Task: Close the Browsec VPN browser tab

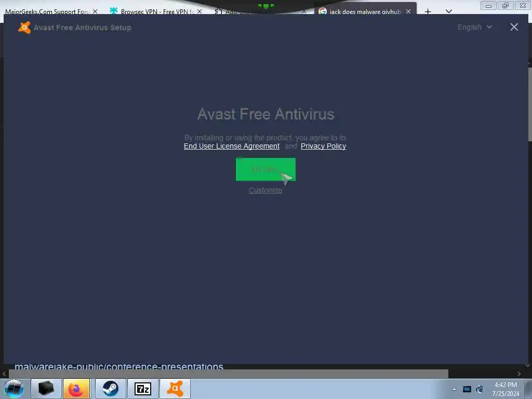Action: point(199,11)
